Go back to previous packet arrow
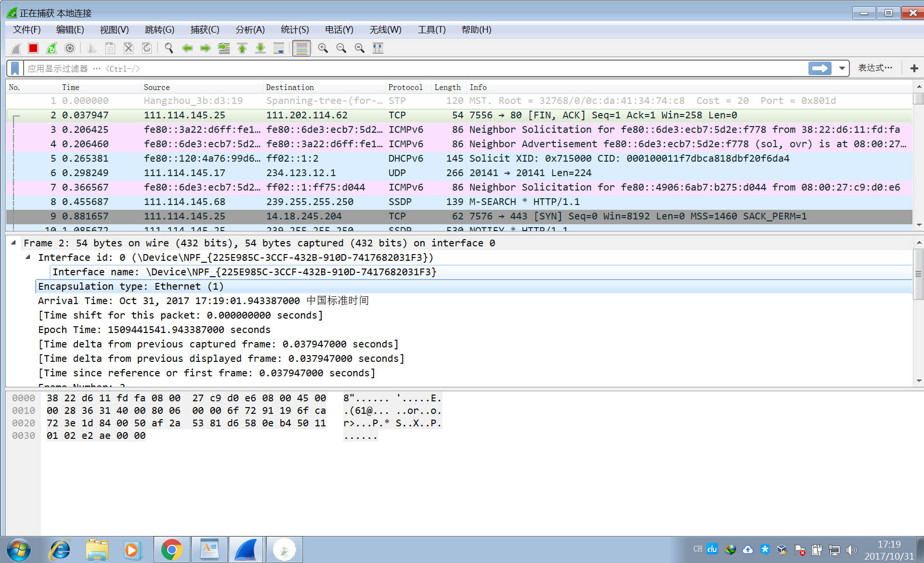This screenshot has width=924, height=563. [187, 48]
